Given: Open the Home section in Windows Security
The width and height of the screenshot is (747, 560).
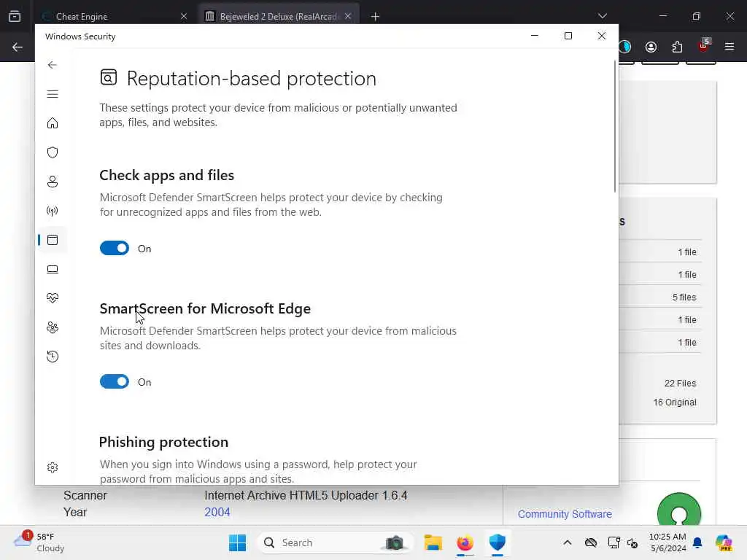Looking at the screenshot, I should coord(53,123).
